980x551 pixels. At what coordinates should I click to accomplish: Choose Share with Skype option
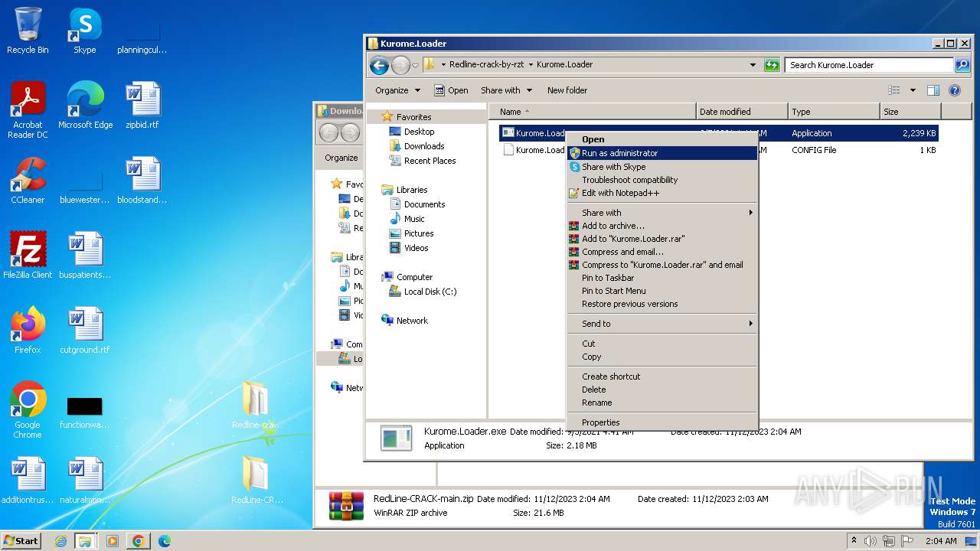(x=662, y=167)
